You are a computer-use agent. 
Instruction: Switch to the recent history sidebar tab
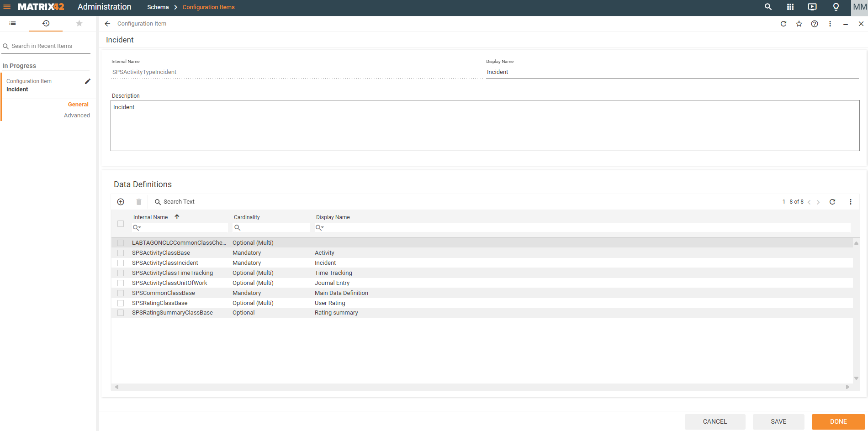point(46,23)
